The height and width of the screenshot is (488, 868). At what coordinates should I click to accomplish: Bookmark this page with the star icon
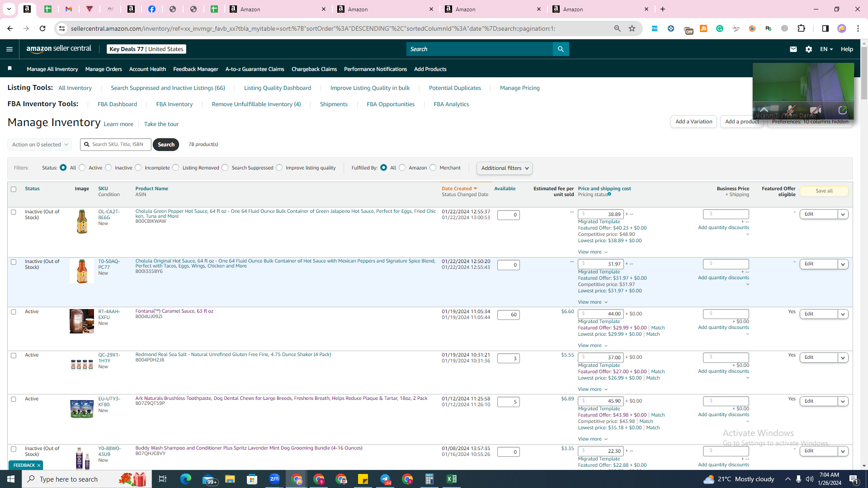[x=632, y=28]
